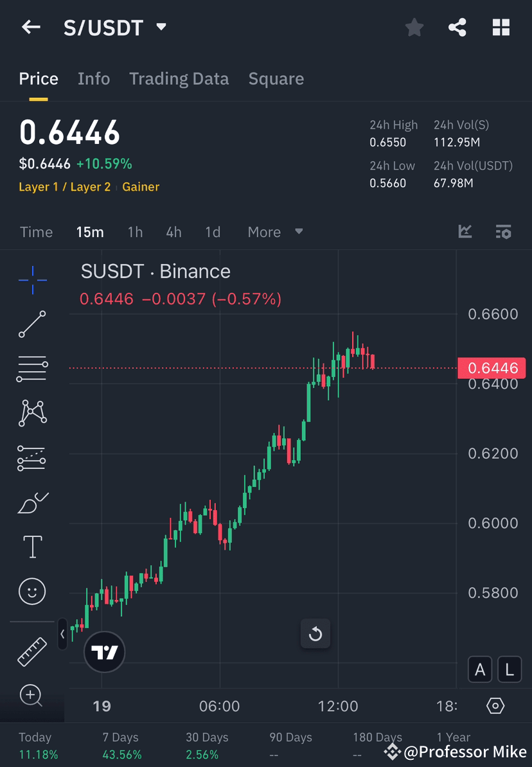Open the zoom-in magnifier tool
Image resolution: width=532 pixels, height=767 pixels.
pos(32,696)
